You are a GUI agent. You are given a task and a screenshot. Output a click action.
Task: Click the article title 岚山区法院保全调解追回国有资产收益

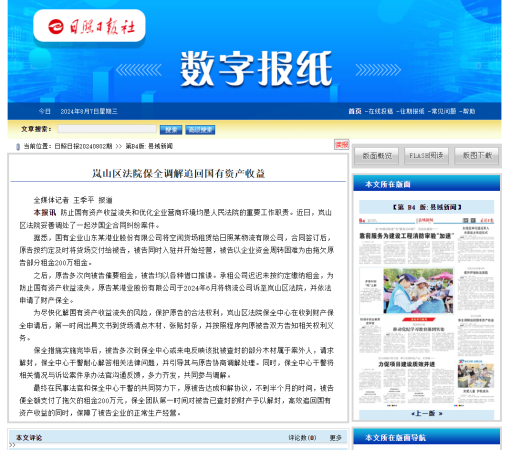tap(178, 173)
